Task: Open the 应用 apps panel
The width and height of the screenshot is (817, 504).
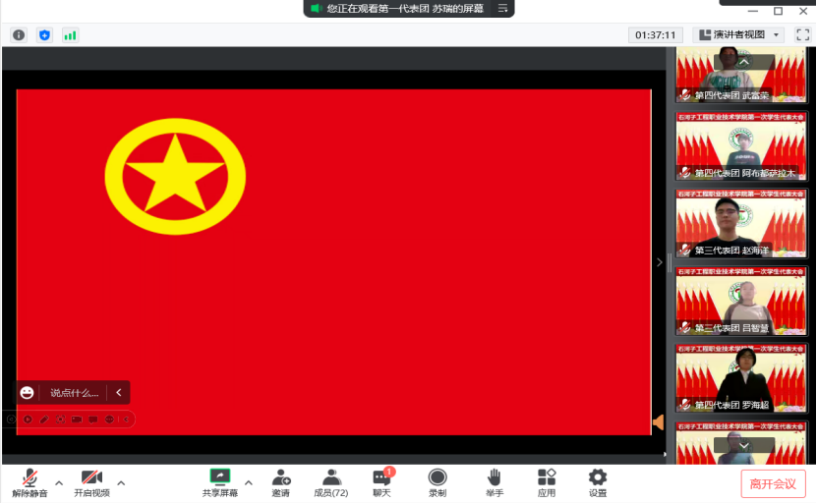Action: 547,482
